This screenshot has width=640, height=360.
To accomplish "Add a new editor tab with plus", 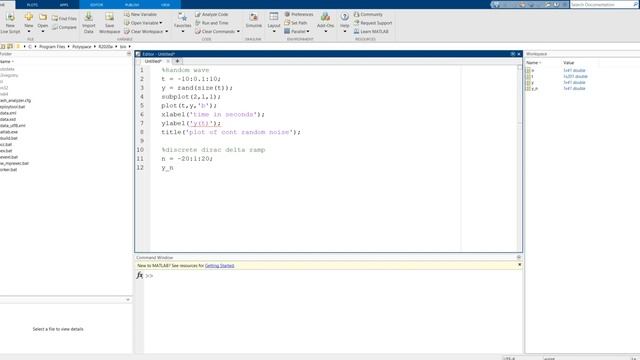I will pyautogui.click(x=177, y=61).
